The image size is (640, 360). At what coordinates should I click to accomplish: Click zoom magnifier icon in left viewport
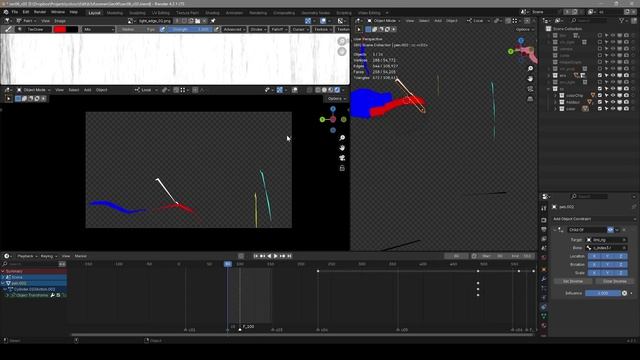(342, 138)
